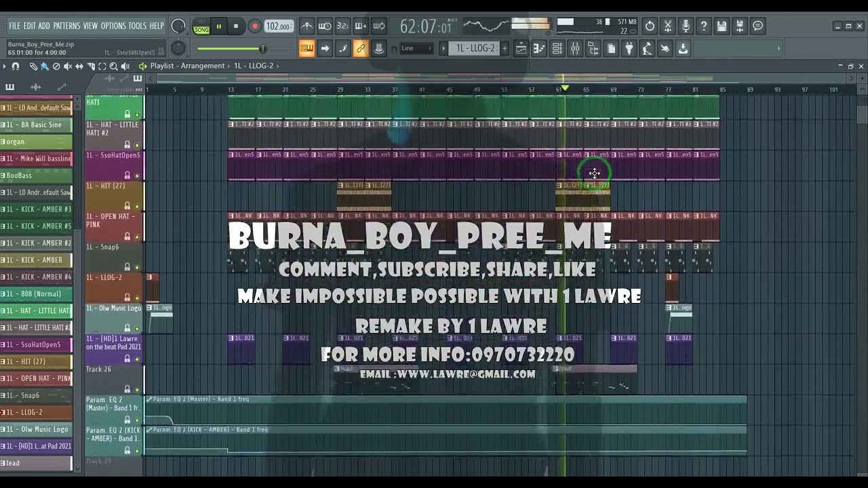Viewport: 868px width, 488px height.
Task: Pause playback with the pause button
Action: (x=219, y=26)
